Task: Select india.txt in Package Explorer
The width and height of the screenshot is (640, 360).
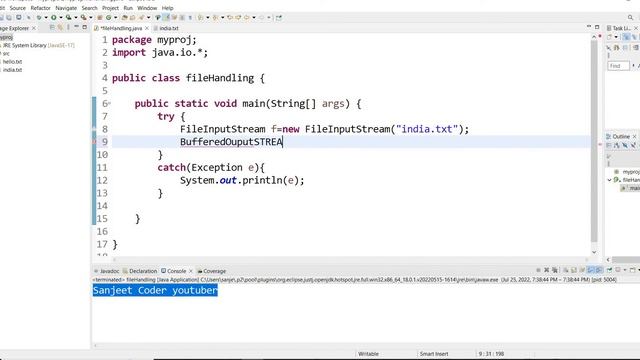Action: pyautogui.click(x=12, y=70)
